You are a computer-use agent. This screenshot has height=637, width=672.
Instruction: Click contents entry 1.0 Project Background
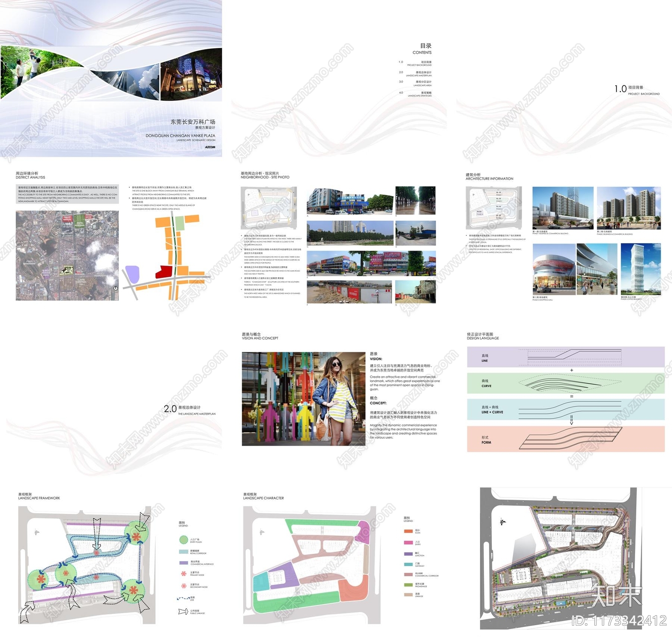point(415,63)
